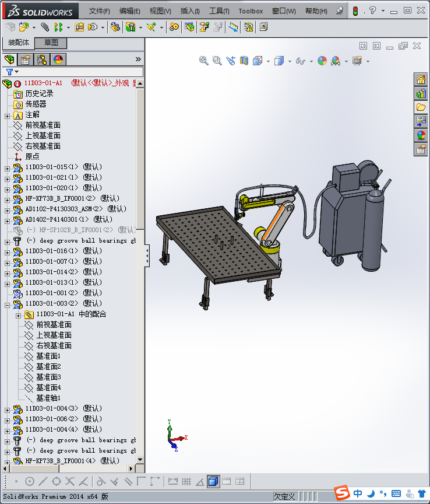Click Insert Components toolbar icon
430x504 pixels.
(23, 27)
